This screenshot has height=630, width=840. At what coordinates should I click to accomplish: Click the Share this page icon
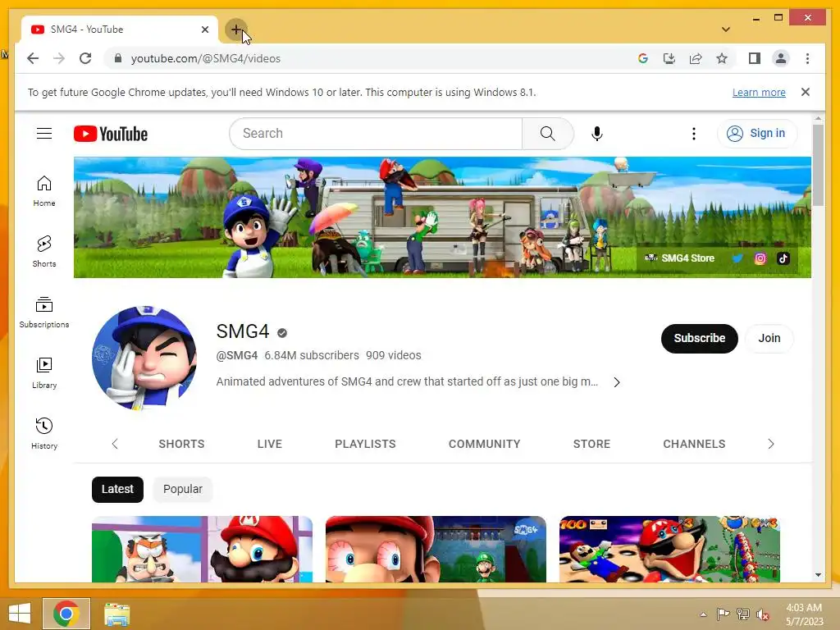coord(696,58)
